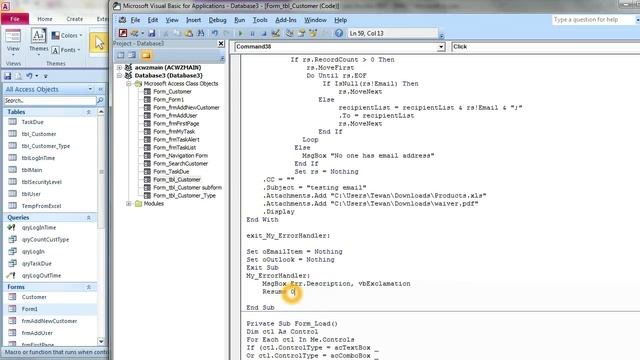Image resolution: width=640 pixels, height=360 pixels.
Task: Close the Project - Database3 panel
Action: (x=221, y=44)
